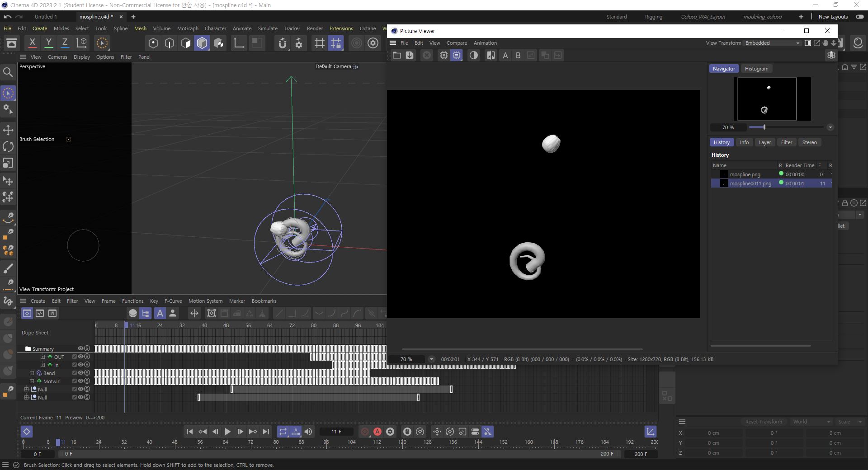Viewport: 868px width, 470px height.
Task: Open the zoom percentage dropdown arrow
Action: tap(431, 359)
